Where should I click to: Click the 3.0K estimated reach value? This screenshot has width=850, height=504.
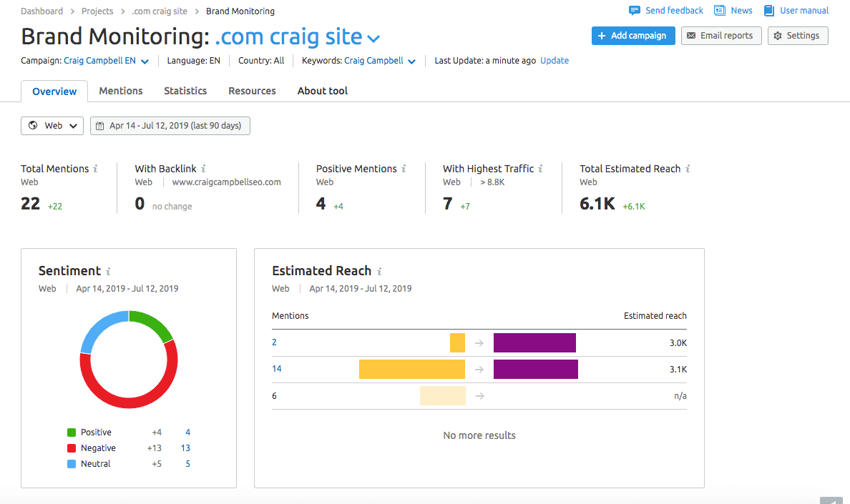coord(678,343)
